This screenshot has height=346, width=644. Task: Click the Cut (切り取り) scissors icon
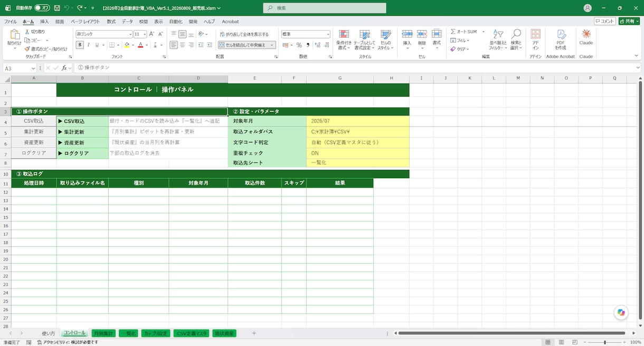(27, 32)
